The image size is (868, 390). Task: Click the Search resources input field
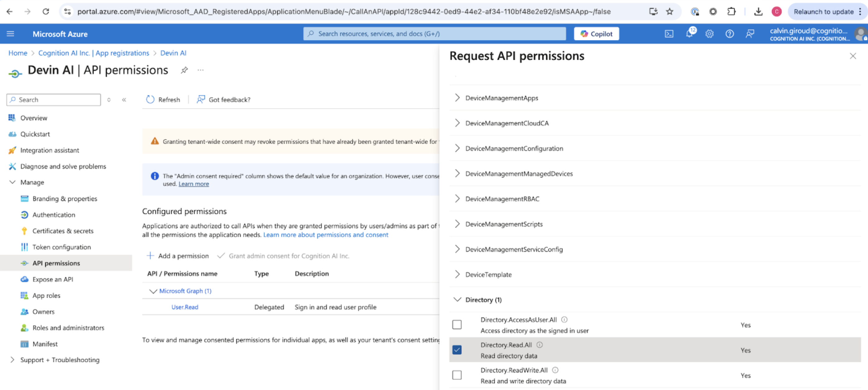435,34
